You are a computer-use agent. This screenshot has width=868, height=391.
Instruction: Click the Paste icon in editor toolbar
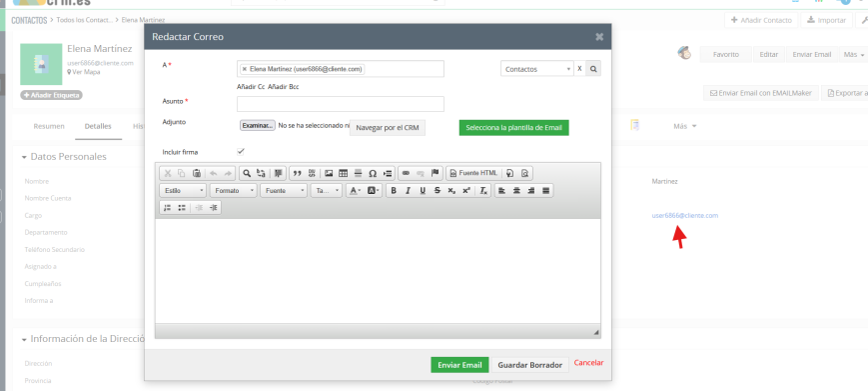tap(196, 173)
